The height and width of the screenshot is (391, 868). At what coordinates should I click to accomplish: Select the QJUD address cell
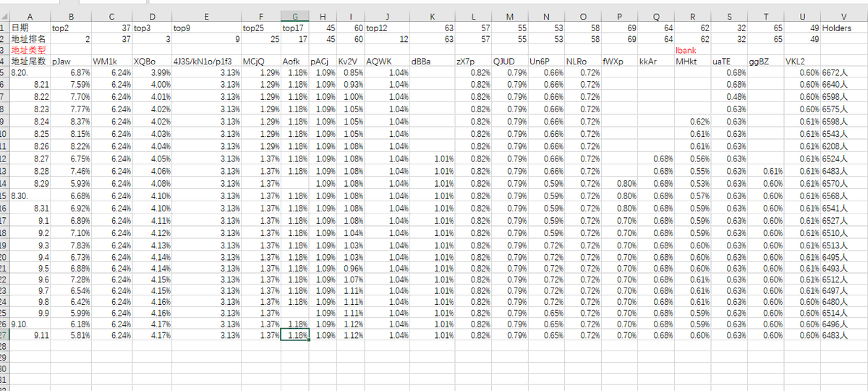tap(510, 62)
